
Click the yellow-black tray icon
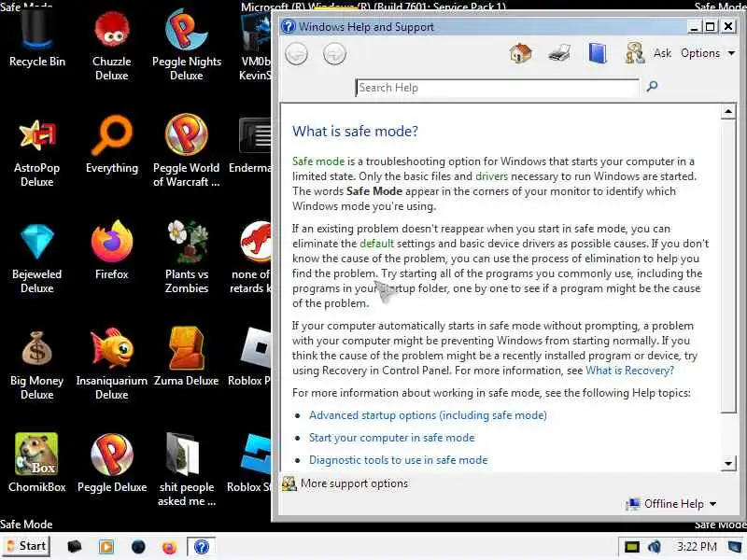(x=632, y=547)
